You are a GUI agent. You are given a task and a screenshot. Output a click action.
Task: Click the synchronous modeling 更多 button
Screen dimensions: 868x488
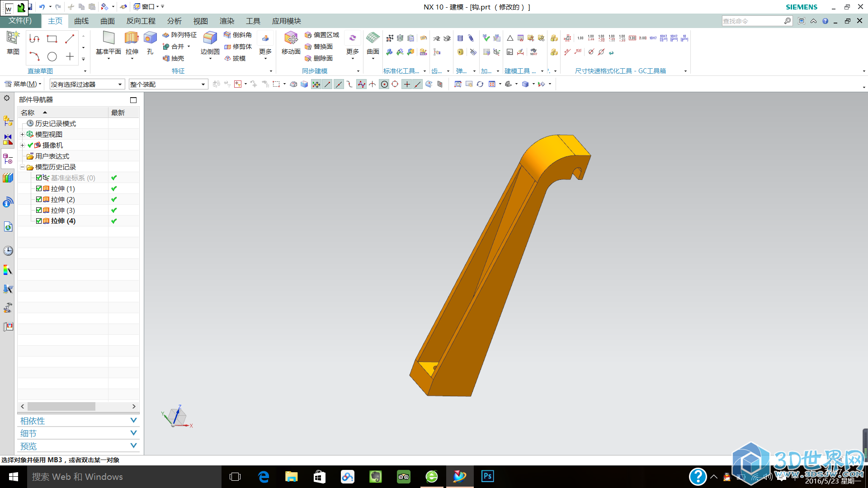[x=353, y=45]
